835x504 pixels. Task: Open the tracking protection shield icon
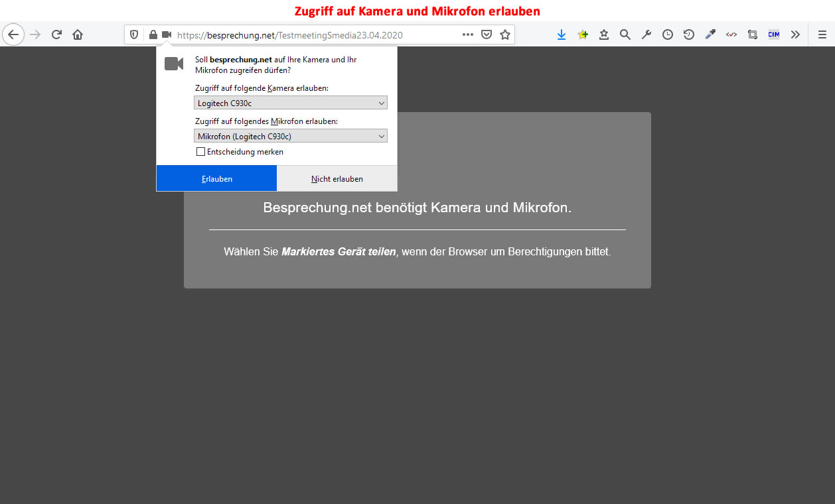(134, 34)
